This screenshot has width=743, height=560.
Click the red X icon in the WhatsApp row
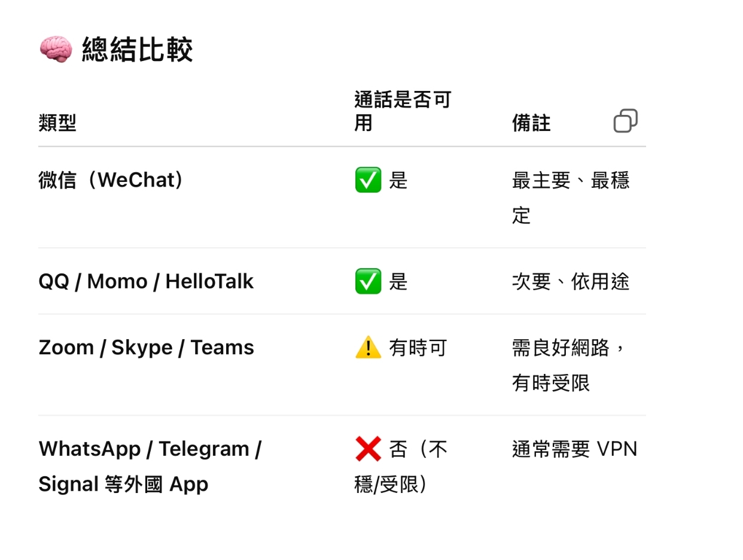[368, 449]
